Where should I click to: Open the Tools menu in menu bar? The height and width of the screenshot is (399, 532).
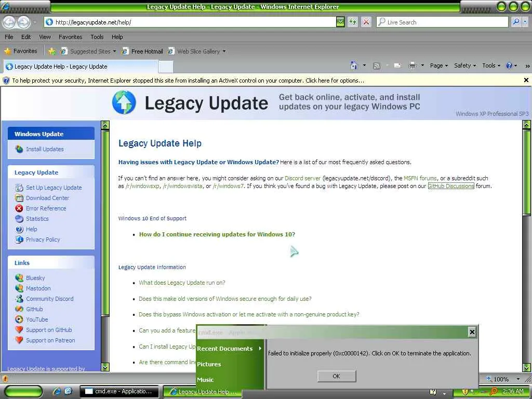coord(97,37)
